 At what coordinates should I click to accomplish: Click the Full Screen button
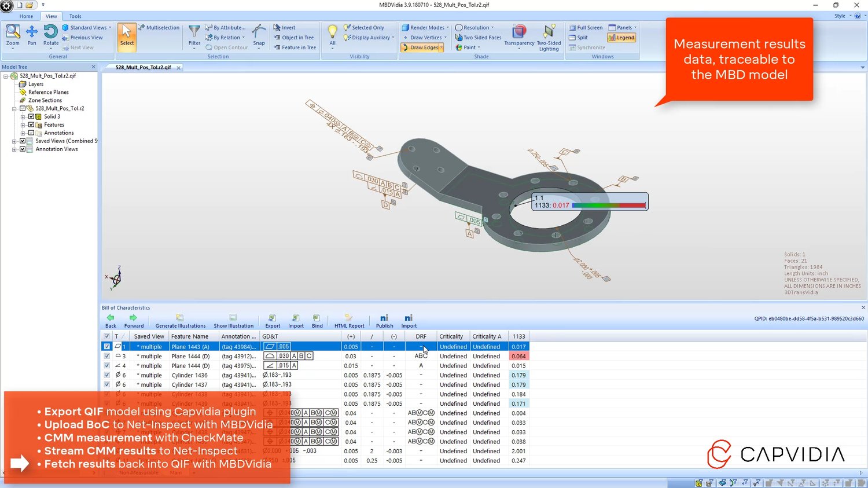click(586, 27)
